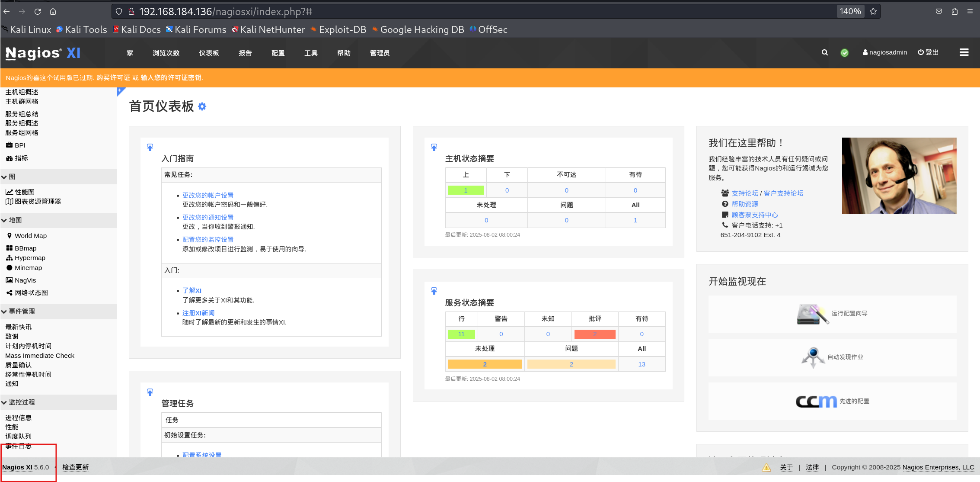Open Firefox hamburger application menu
This screenshot has width=980, height=482.
coord(970,12)
